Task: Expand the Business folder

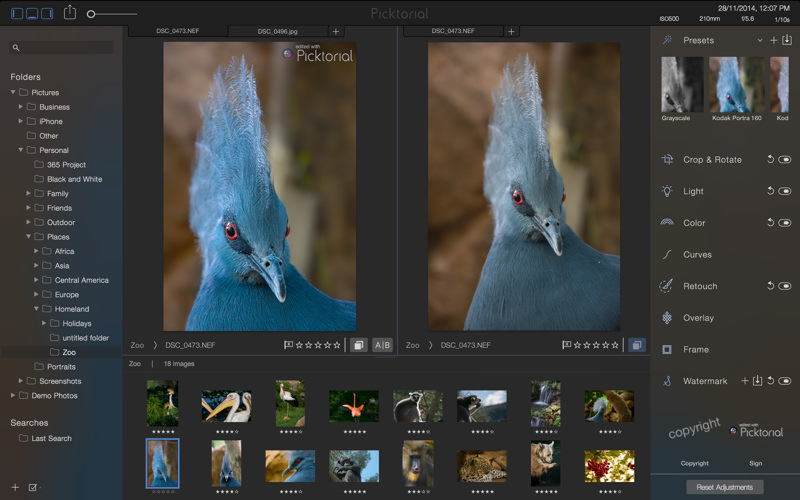Action: [x=21, y=107]
